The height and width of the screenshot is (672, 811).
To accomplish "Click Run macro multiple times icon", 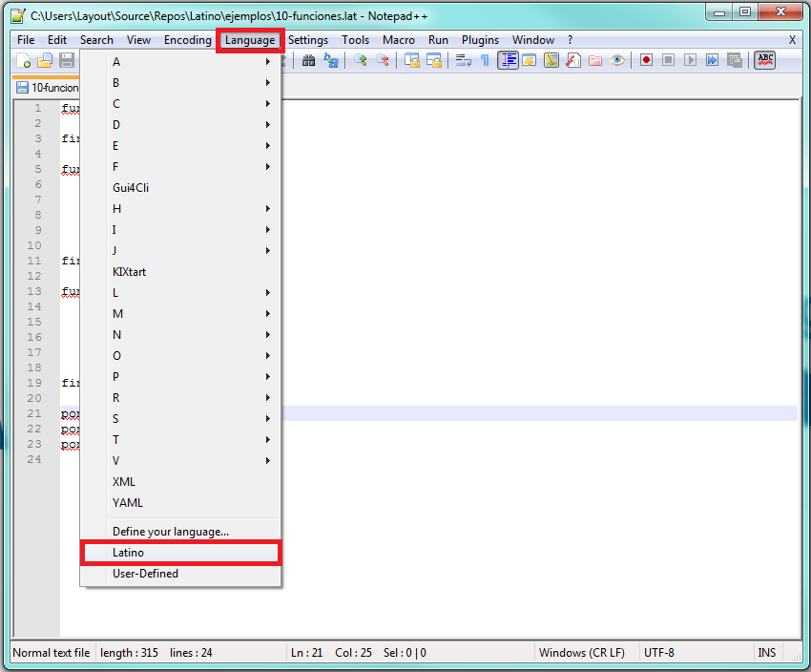I will pos(712,60).
